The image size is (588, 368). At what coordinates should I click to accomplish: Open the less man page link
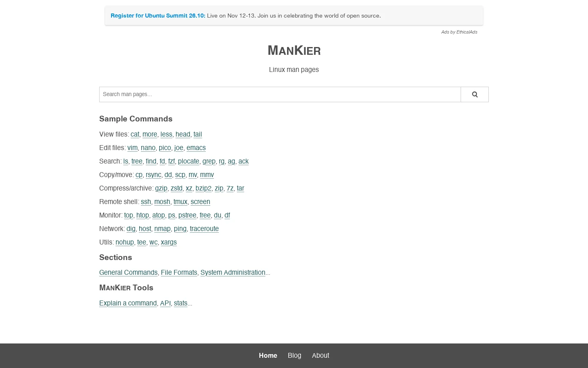click(x=166, y=134)
